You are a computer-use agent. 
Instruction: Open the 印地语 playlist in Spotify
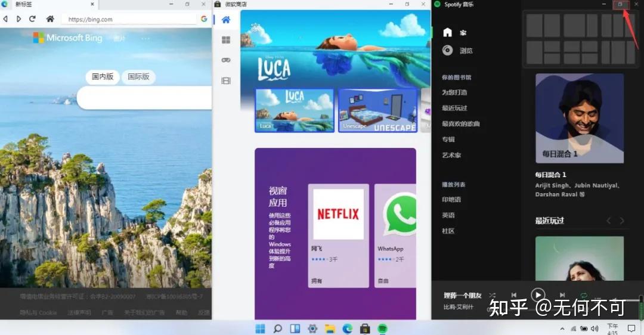[451, 200]
